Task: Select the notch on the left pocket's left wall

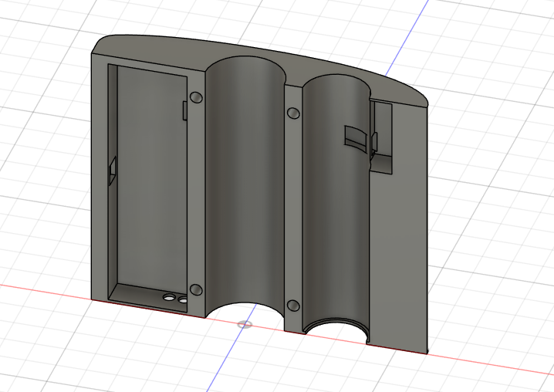Action: click(x=113, y=171)
